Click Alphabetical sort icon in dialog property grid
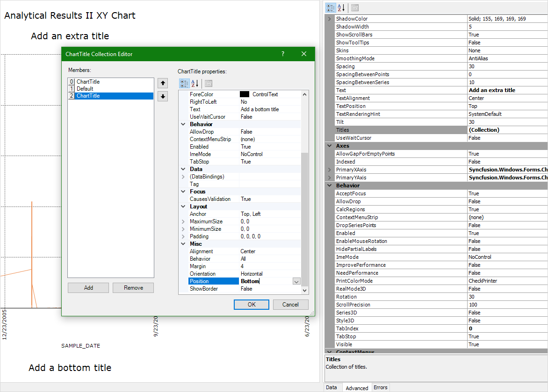Image resolution: width=548 pixels, height=392 pixels. [195, 84]
